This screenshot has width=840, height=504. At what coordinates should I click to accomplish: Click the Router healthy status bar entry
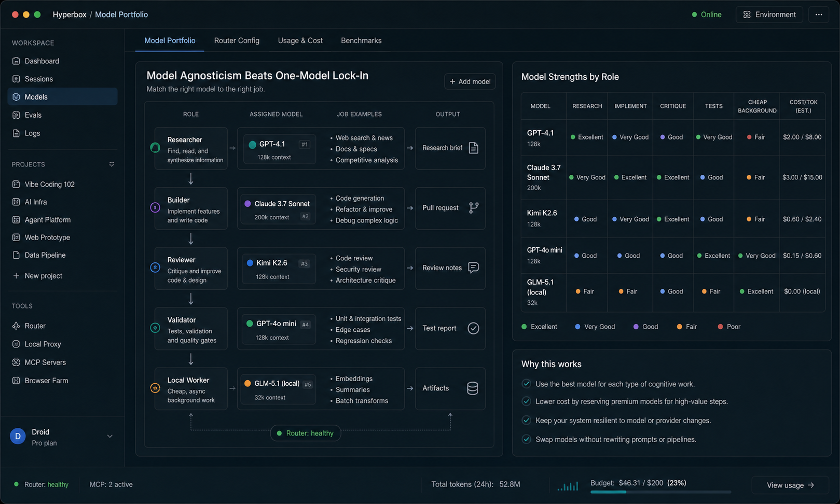click(41, 484)
